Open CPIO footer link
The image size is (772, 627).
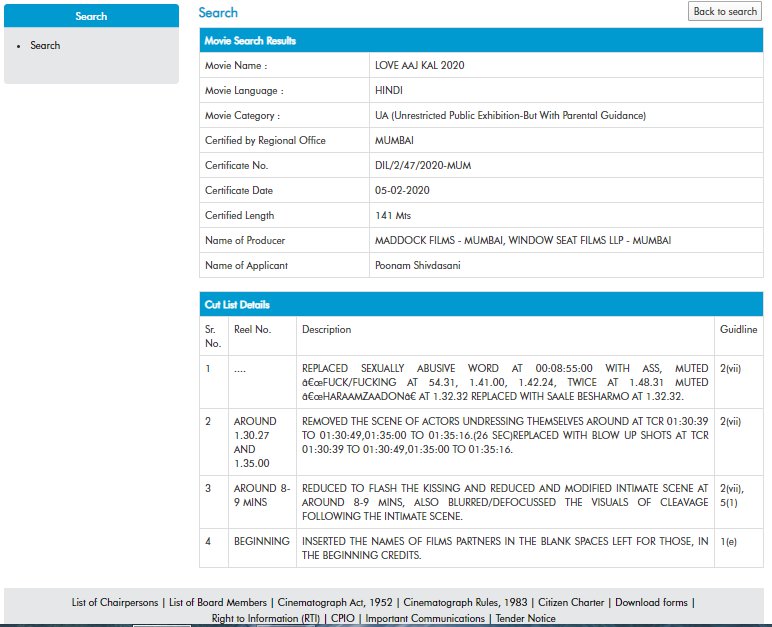[x=343, y=618]
